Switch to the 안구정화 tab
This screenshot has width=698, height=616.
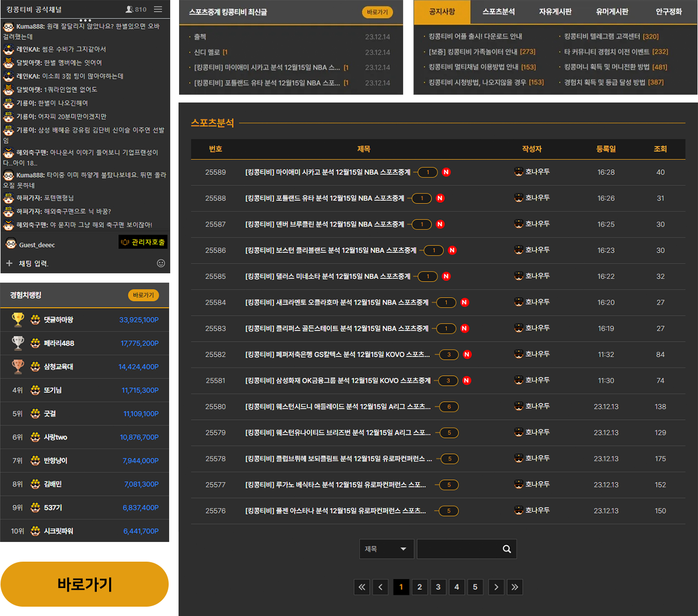(x=669, y=12)
